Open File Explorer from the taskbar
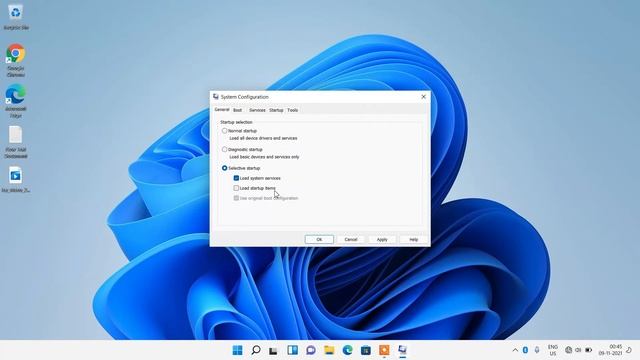 [329, 350]
